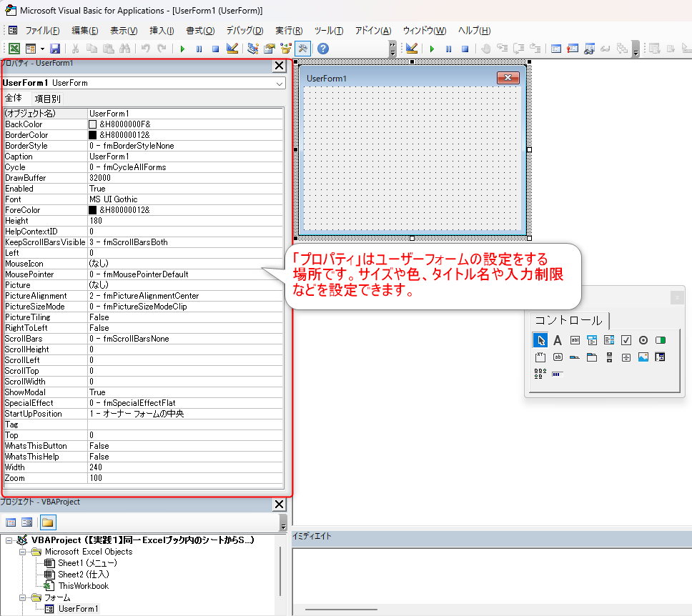Collapse the Microsoft Excel Objects folder
The width and height of the screenshot is (692, 616).
(22, 552)
